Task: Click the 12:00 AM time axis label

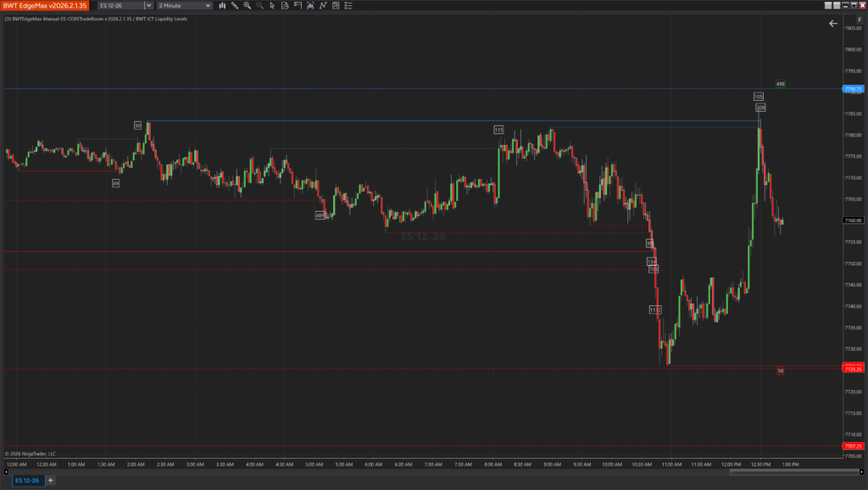Action: (17, 465)
